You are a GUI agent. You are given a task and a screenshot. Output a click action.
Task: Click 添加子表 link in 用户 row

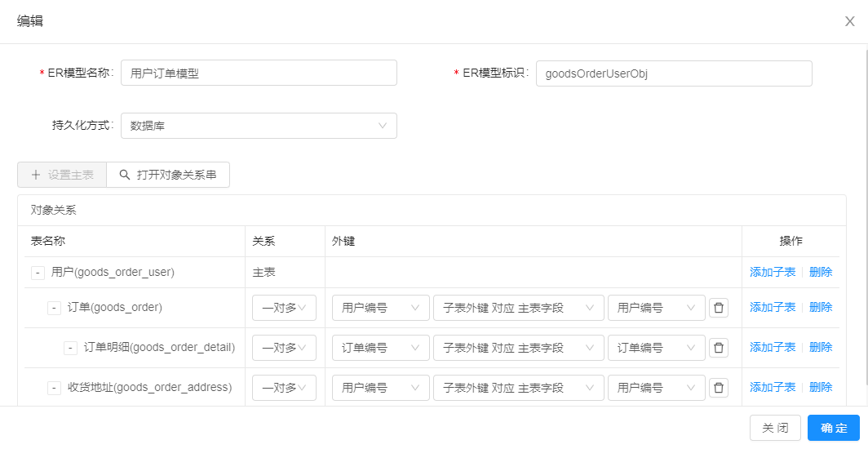773,272
